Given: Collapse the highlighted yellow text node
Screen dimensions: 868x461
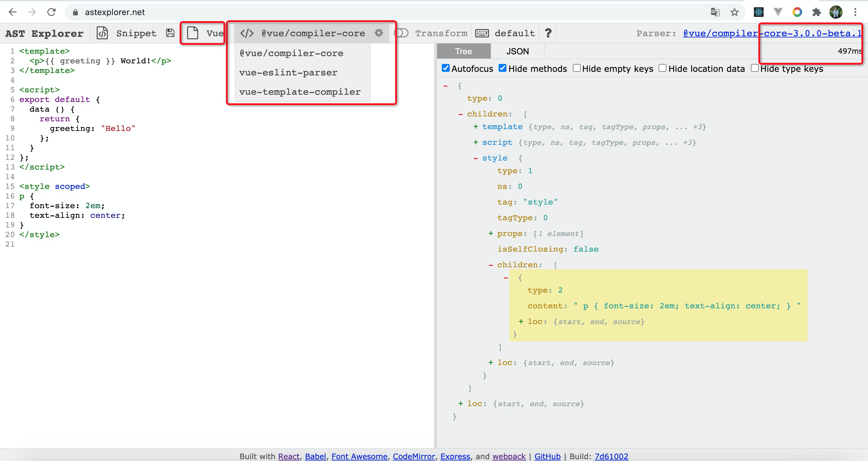Looking at the screenshot, I should [x=506, y=278].
